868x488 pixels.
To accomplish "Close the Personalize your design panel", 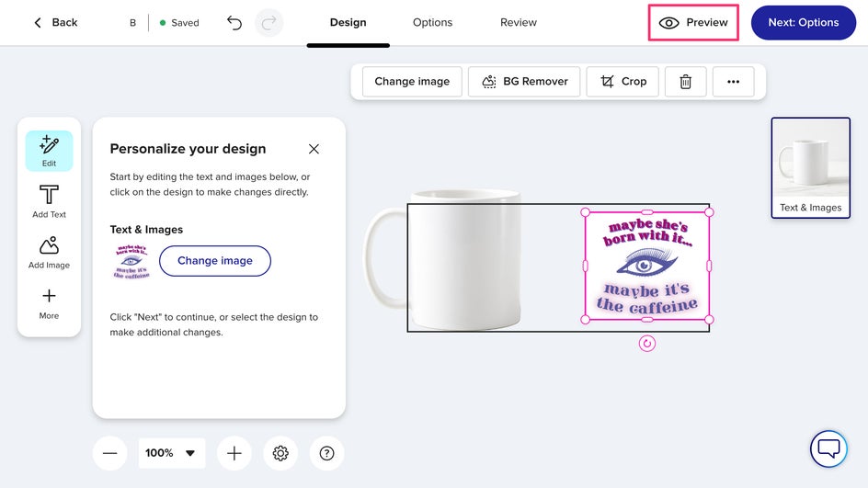I will click(x=314, y=149).
